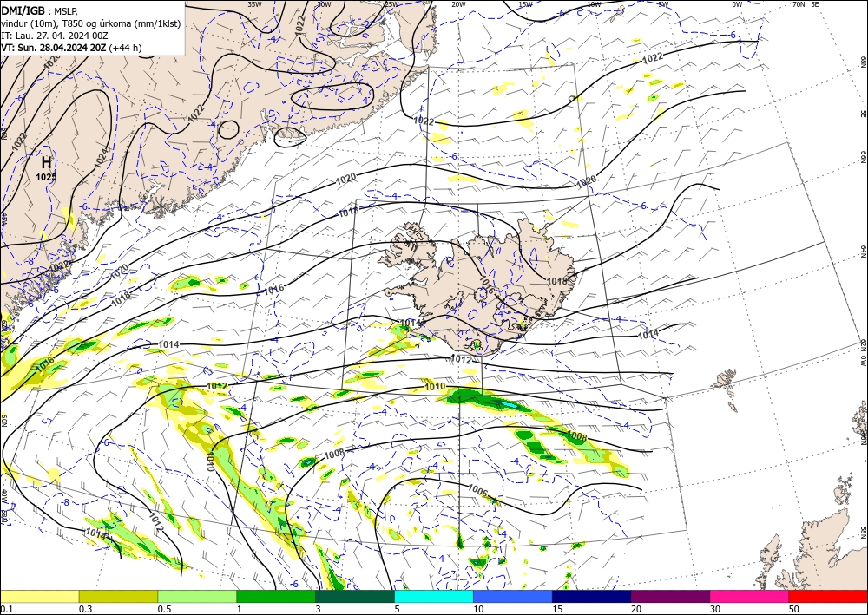
Task: Select the red 50+ mm legend swatch
Action: pos(828,596)
